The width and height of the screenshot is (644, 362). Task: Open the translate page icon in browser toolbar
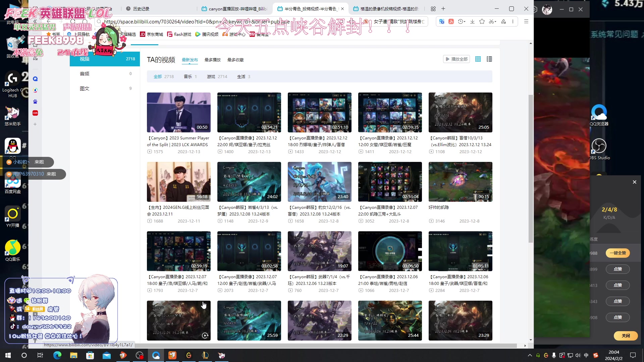(x=442, y=22)
